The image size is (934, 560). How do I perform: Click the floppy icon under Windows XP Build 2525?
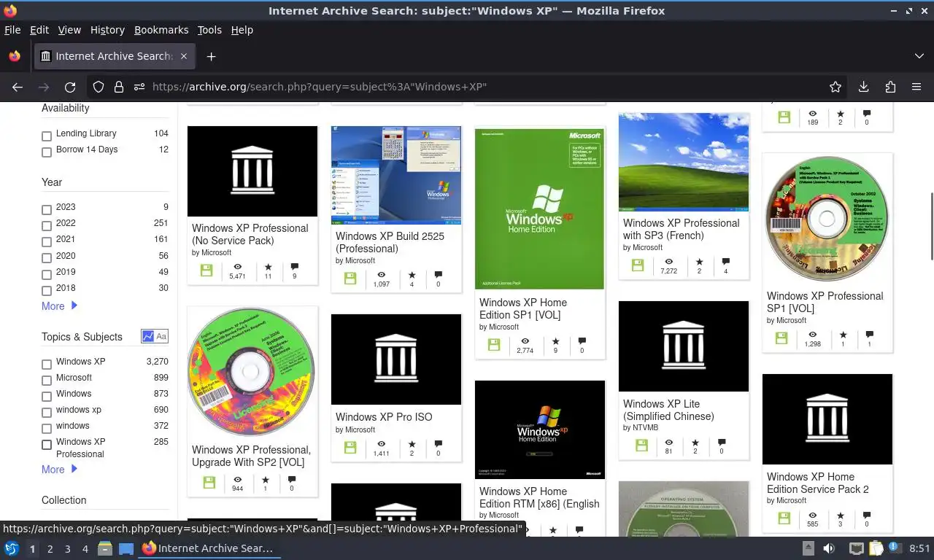(350, 278)
